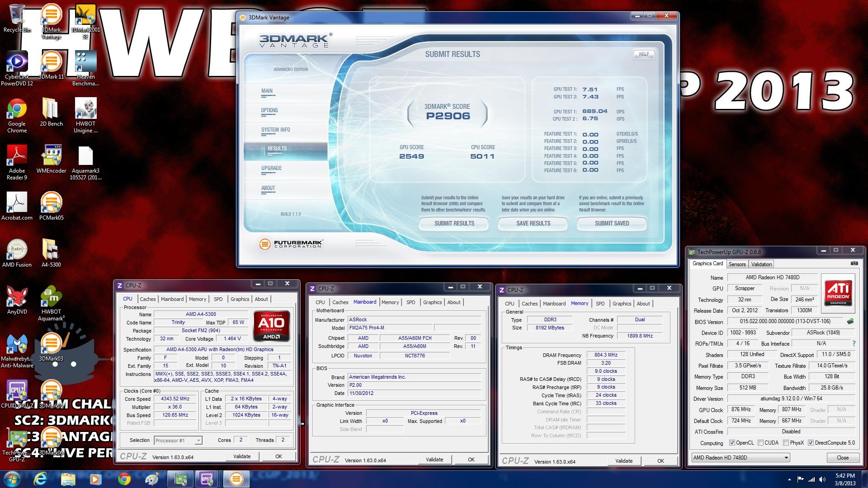Launch AnyDVD from the desktop
The height and width of the screenshot is (488, 868).
click(17, 300)
